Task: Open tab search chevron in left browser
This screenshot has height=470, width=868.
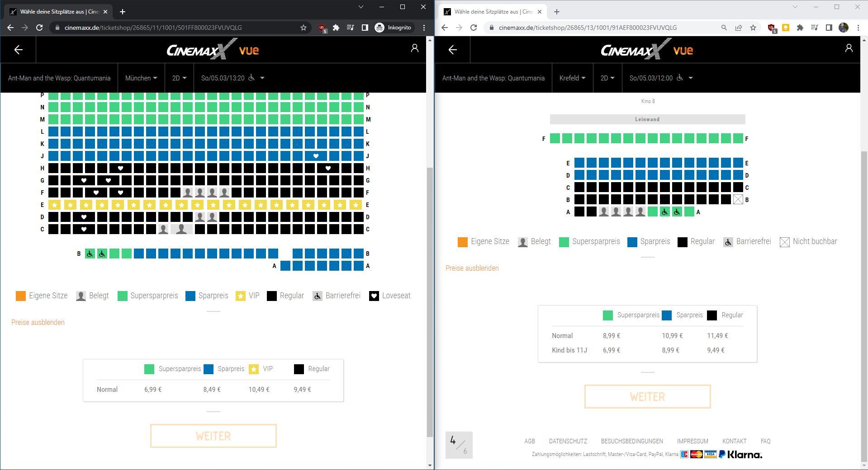Action: 360,7
